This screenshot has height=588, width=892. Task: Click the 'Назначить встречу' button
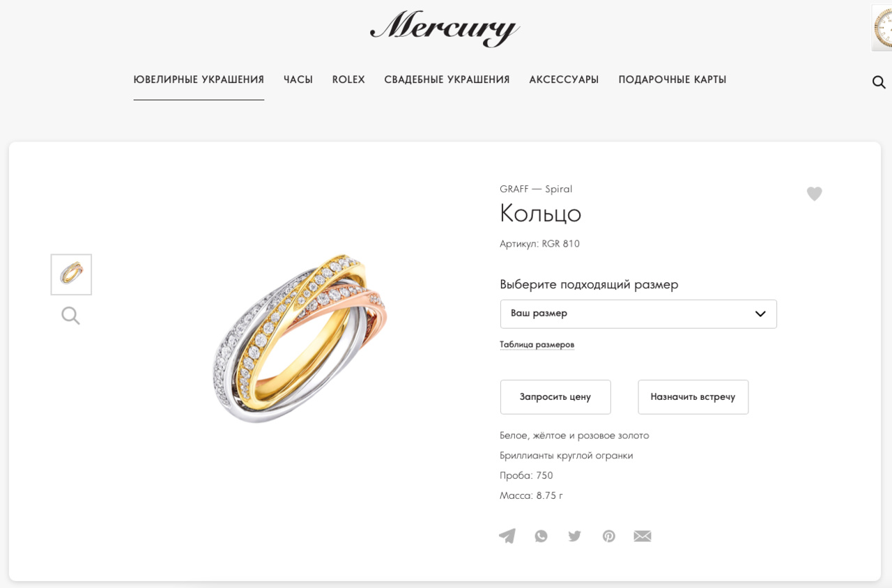(x=693, y=396)
